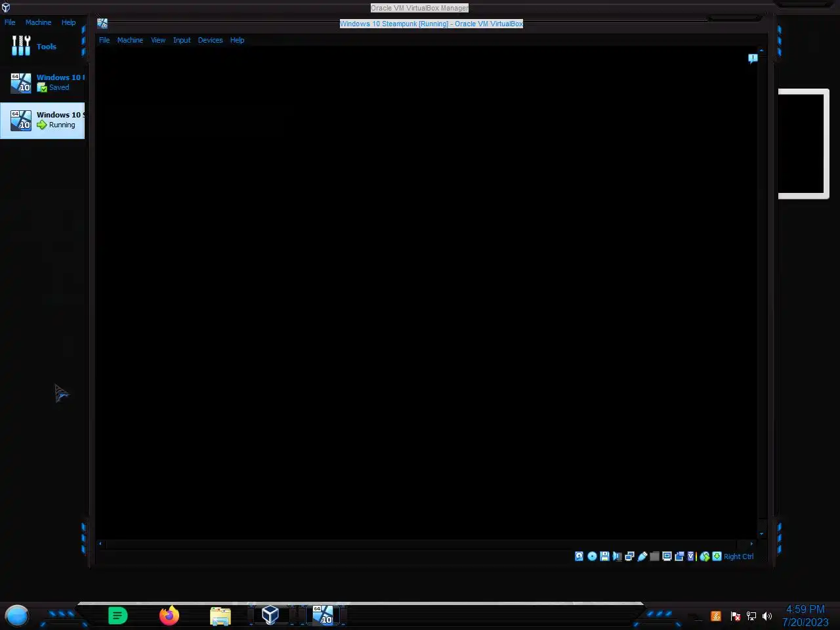840x630 pixels.
Task: Click the USB devices status icon
Action: (x=642, y=556)
